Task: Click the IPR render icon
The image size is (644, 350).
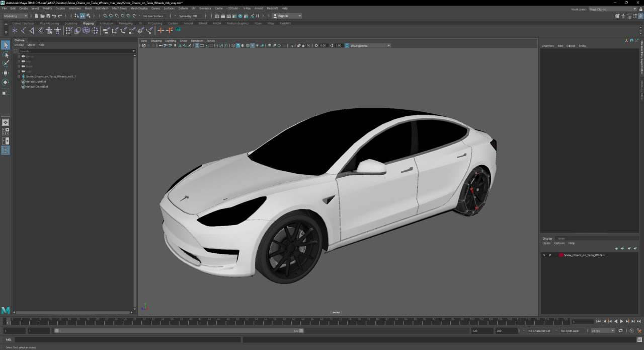Action: [228, 16]
